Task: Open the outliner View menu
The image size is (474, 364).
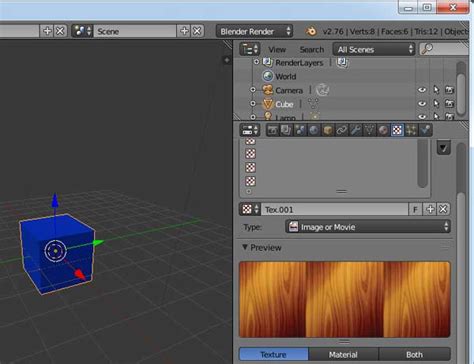Action: click(277, 49)
